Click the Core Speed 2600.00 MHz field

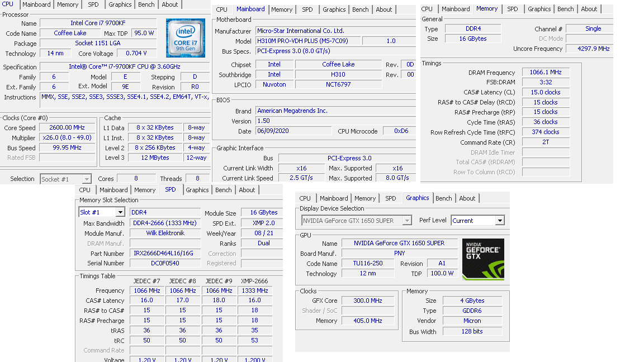(x=67, y=128)
